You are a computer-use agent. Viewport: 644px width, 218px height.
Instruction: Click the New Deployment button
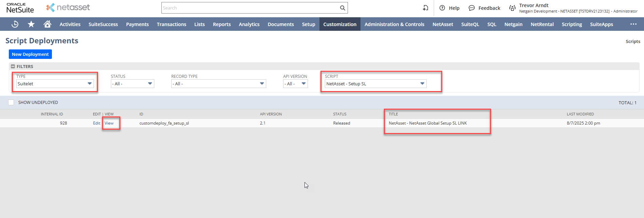point(31,54)
